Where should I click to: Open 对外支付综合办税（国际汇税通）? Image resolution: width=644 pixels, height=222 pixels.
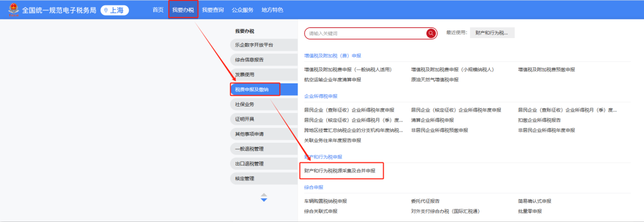[x=445, y=211]
